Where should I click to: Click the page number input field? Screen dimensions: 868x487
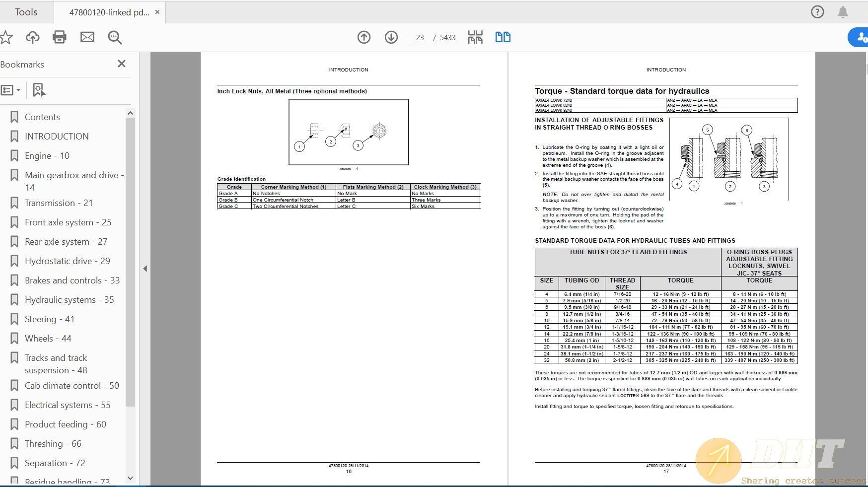(x=420, y=38)
